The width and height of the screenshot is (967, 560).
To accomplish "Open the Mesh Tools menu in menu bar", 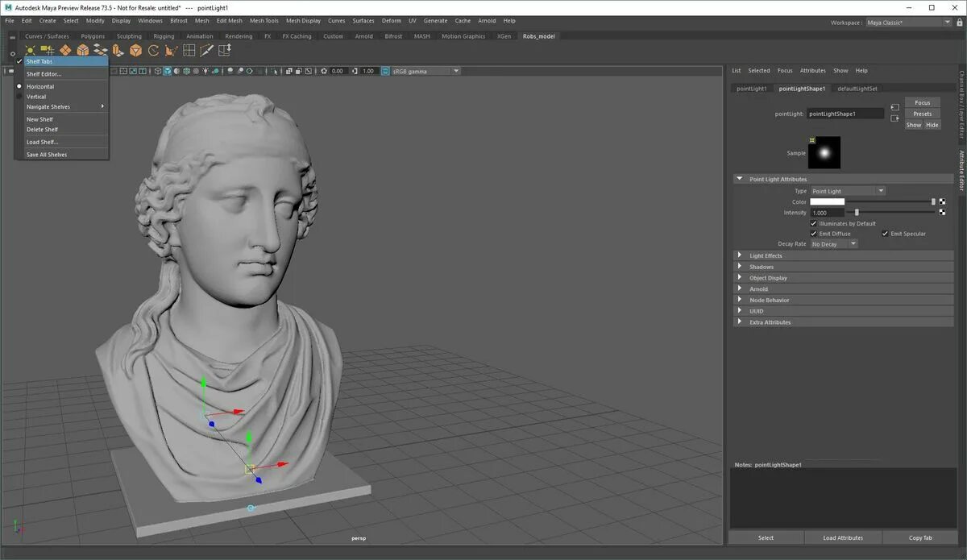I will (x=264, y=21).
